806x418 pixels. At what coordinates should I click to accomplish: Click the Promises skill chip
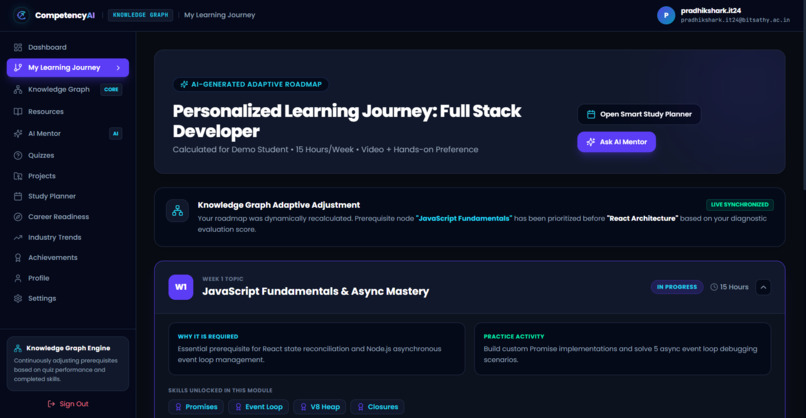(196, 407)
